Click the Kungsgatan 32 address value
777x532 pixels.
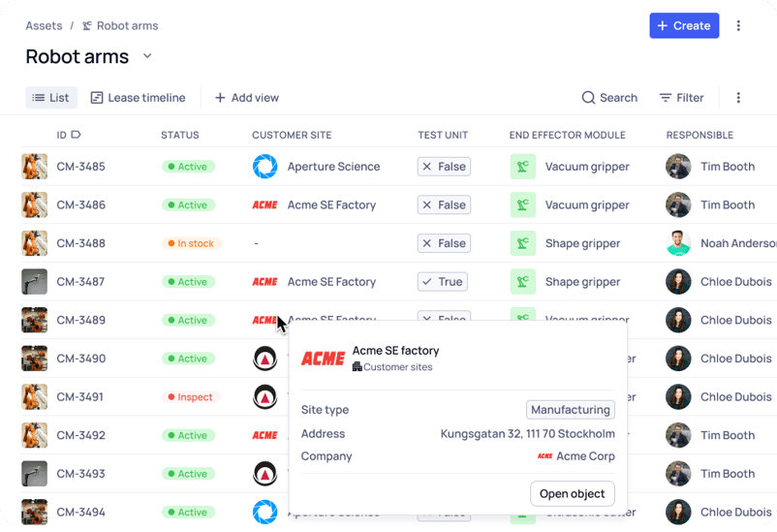click(x=528, y=434)
